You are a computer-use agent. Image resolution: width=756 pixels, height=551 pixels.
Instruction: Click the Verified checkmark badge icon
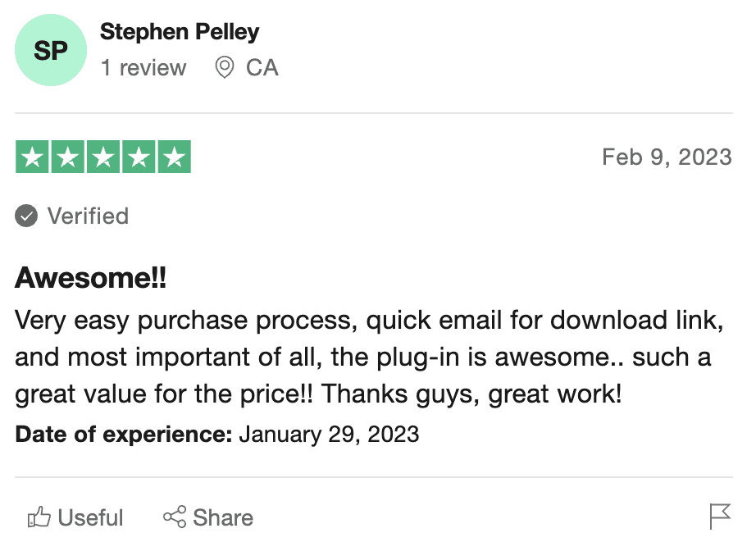26,216
